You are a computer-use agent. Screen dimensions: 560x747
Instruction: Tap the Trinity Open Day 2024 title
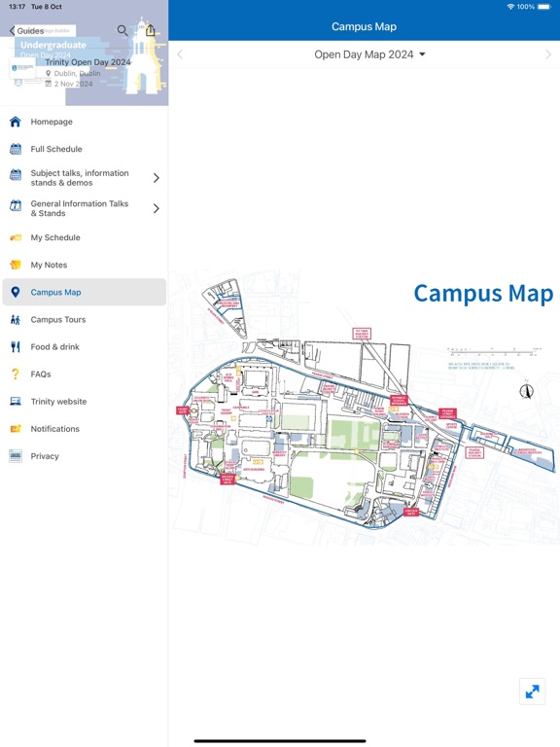87,62
